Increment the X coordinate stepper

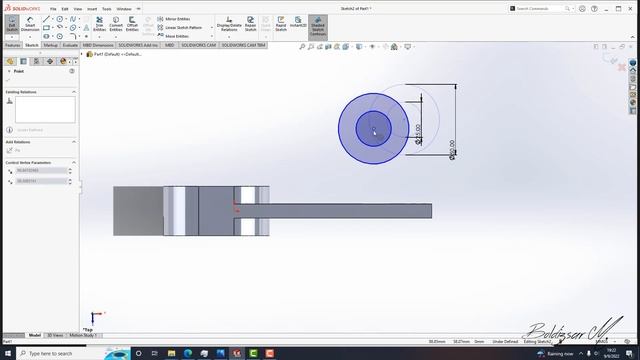click(x=70, y=169)
